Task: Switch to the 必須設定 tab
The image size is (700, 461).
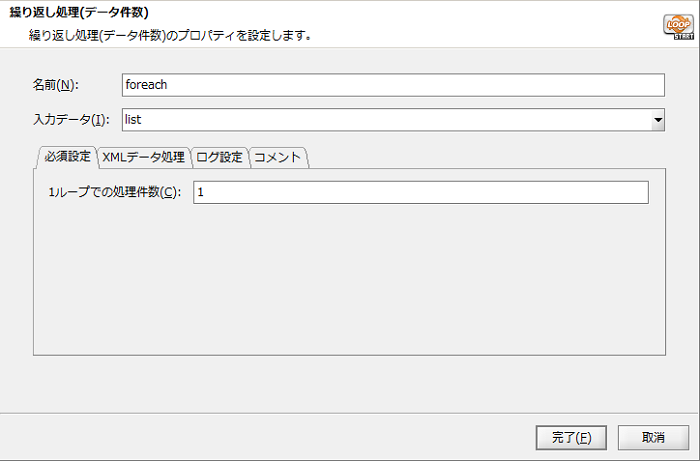Action: point(66,157)
